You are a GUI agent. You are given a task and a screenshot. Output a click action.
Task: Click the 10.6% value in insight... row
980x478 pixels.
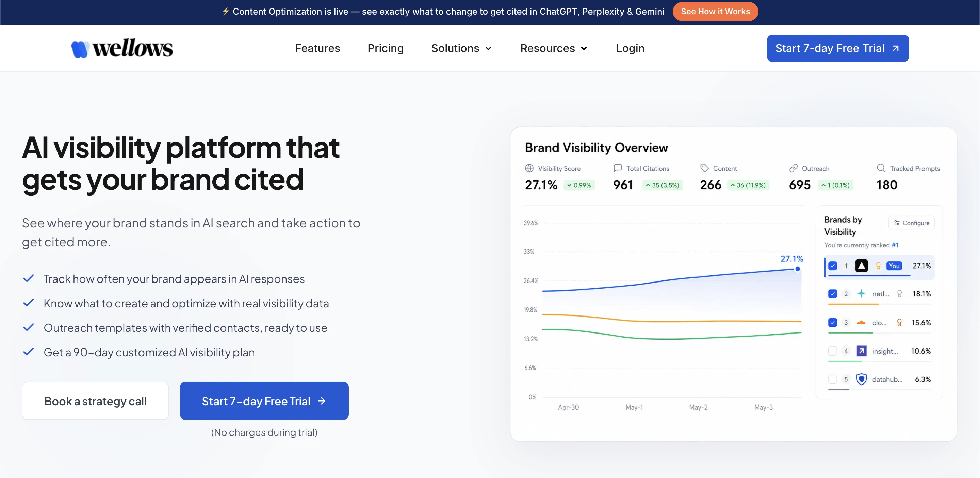pos(921,351)
